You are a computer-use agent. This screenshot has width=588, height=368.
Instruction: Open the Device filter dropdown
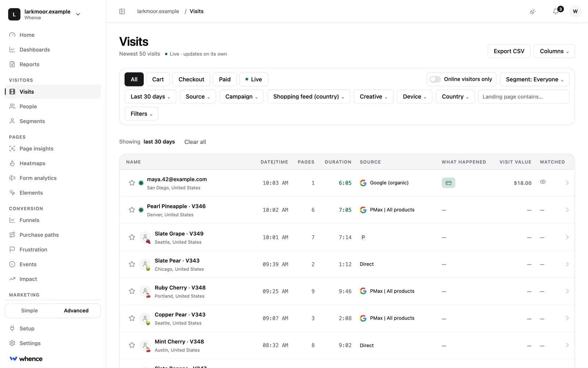pos(415,96)
